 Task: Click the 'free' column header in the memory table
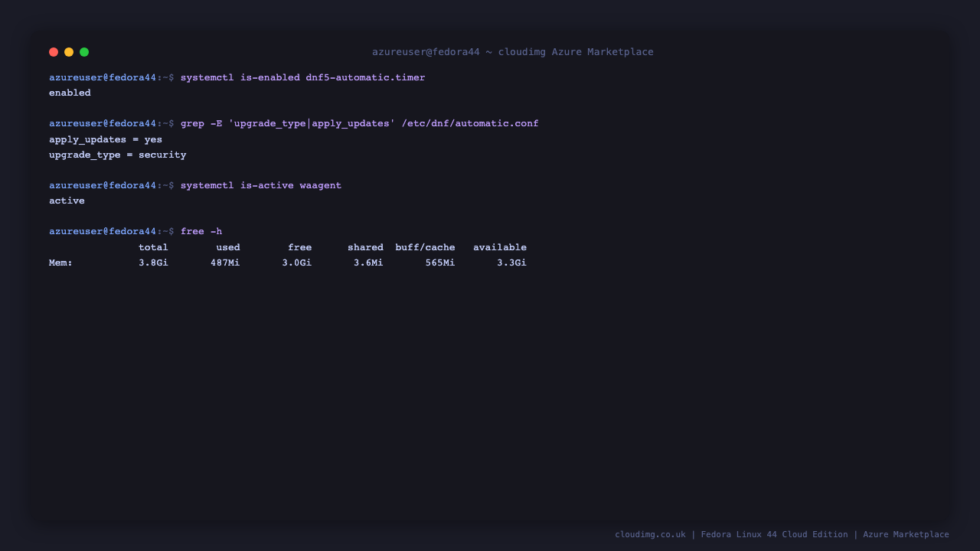click(300, 247)
